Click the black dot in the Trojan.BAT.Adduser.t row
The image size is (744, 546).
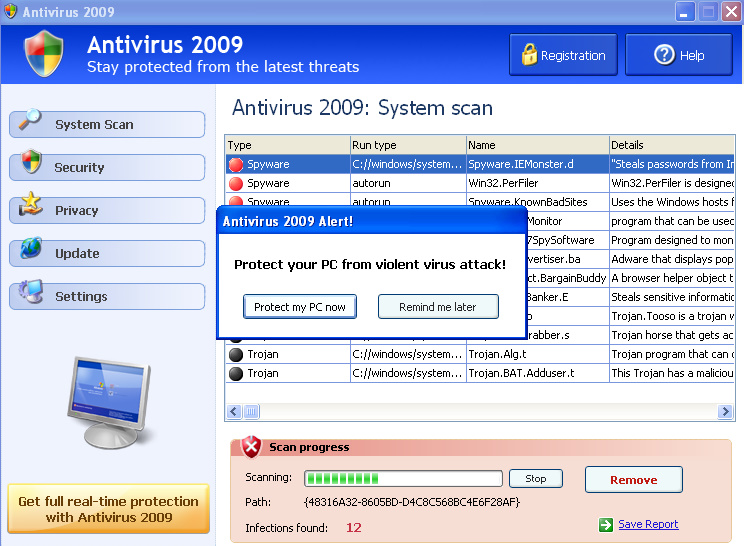pyautogui.click(x=235, y=374)
